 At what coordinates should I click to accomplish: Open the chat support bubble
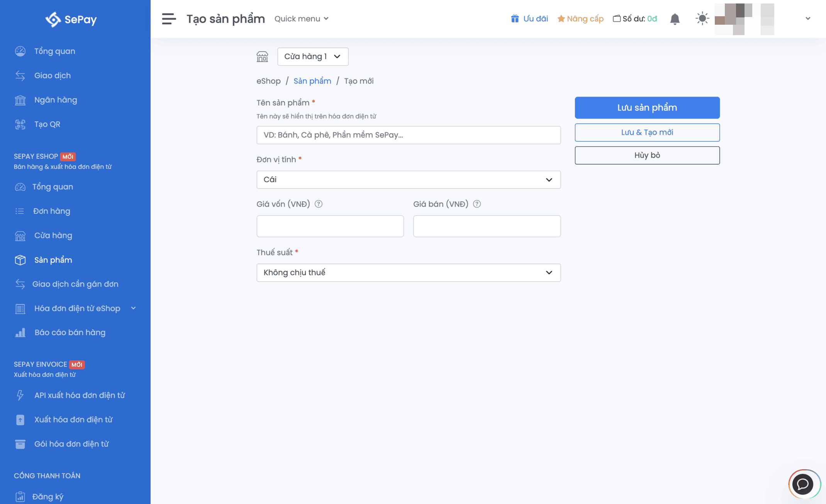tap(803, 484)
